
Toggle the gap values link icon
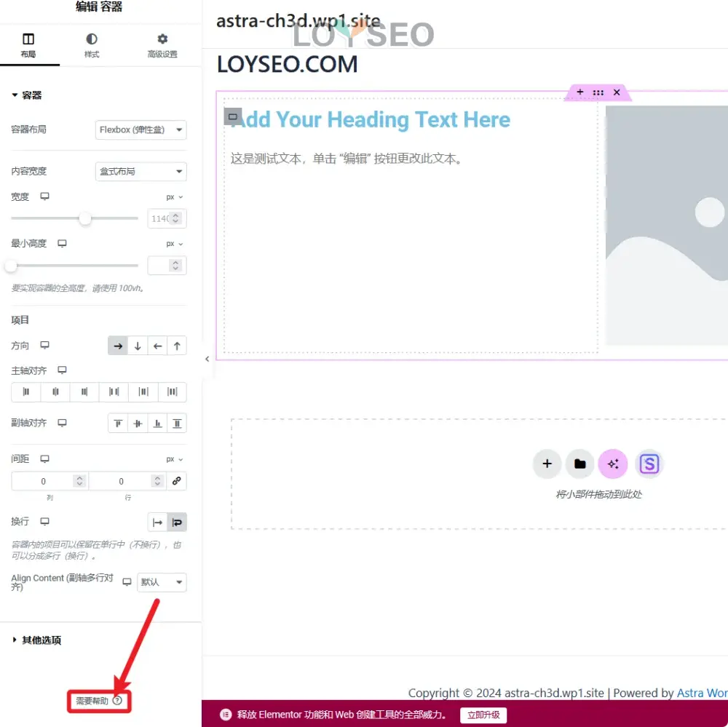176,481
